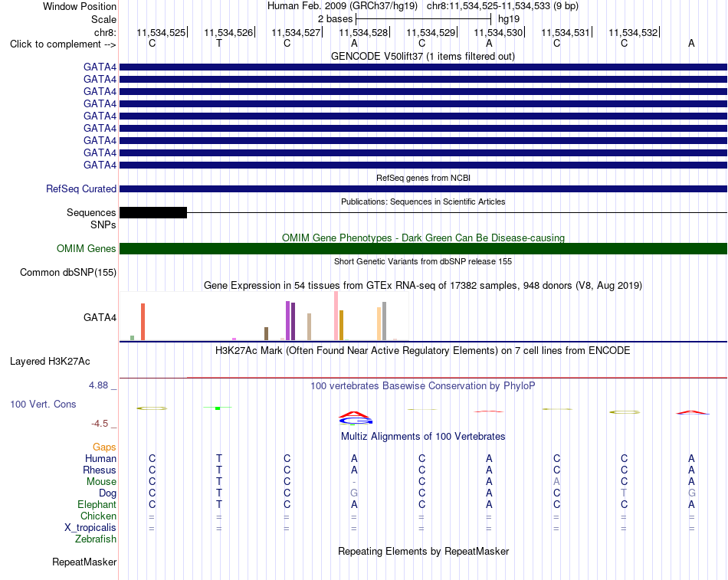Click the position label 11,534,525

(161, 32)
